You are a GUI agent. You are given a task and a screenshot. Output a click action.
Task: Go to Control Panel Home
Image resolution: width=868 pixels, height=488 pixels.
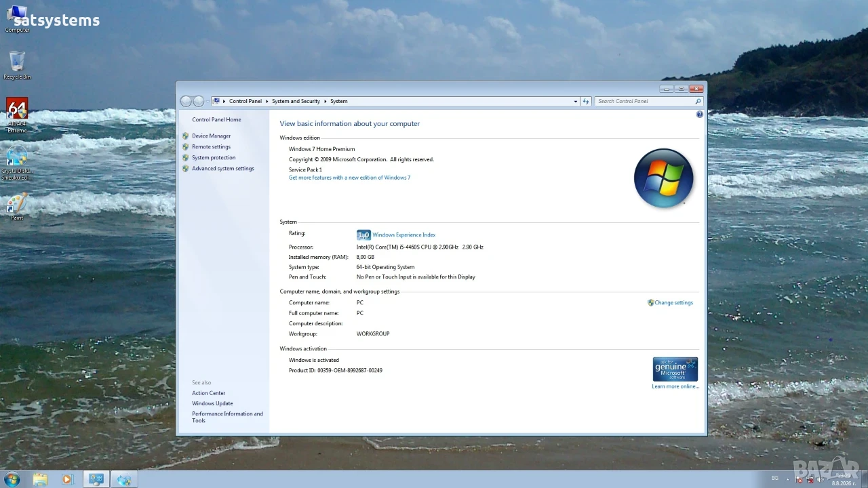pos(216,119)
